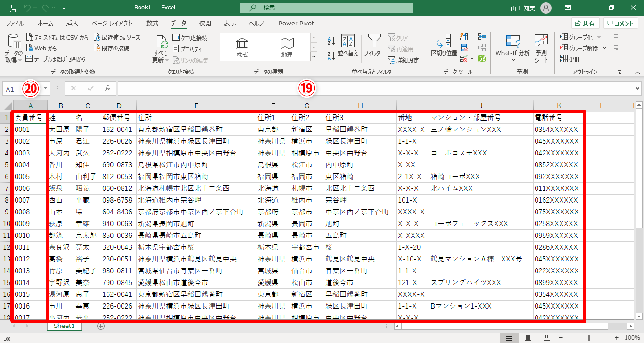Create a 予測シート (Forecast Sheet)
Viewport: 644px width, 343px height.
541,49
